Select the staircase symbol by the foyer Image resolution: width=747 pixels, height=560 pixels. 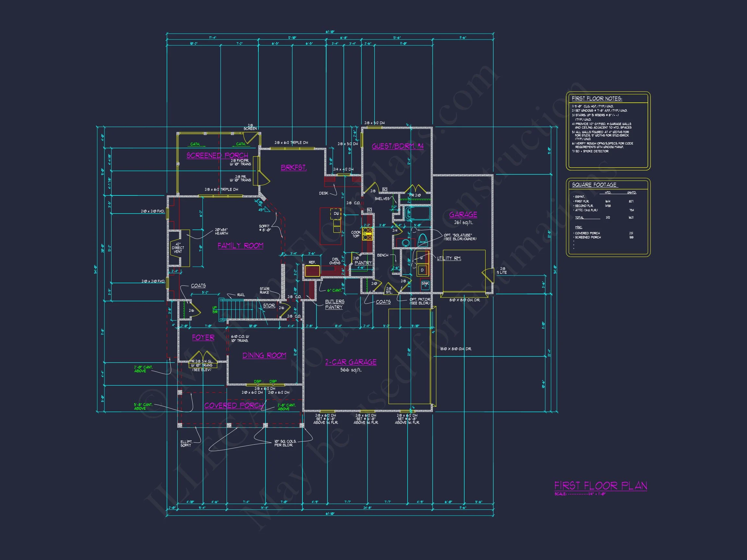pyautogui.click(x=236, y=309)
